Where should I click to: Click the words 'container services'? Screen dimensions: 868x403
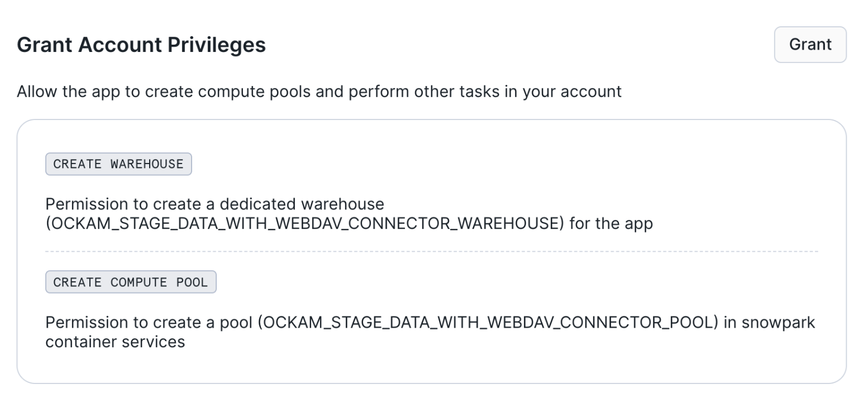tap(115, 342)
